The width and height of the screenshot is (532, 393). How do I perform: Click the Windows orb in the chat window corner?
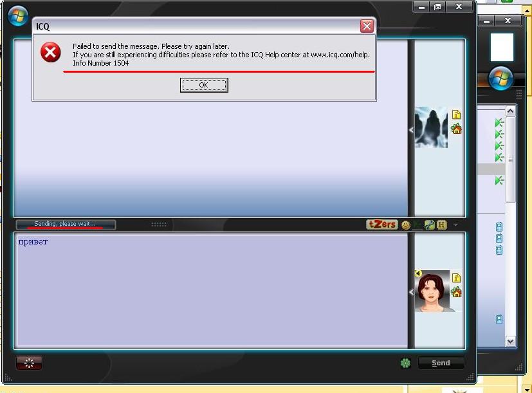click(18, 15)
